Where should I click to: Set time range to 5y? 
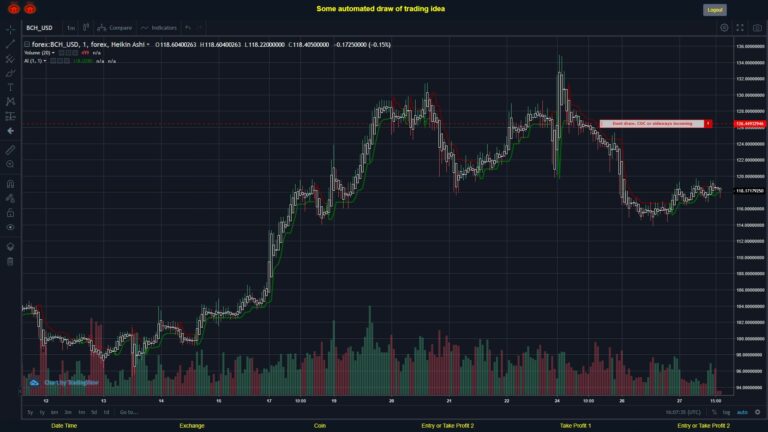pos(30,412)
